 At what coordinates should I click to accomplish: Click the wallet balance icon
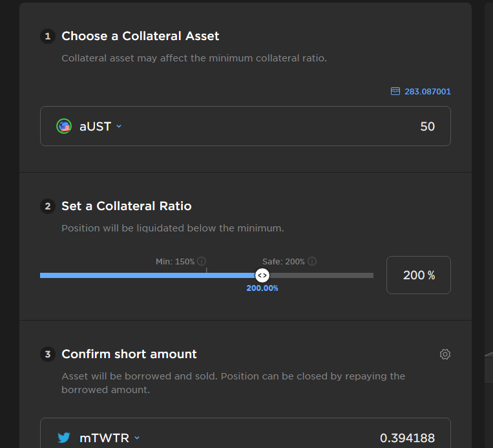395,91
